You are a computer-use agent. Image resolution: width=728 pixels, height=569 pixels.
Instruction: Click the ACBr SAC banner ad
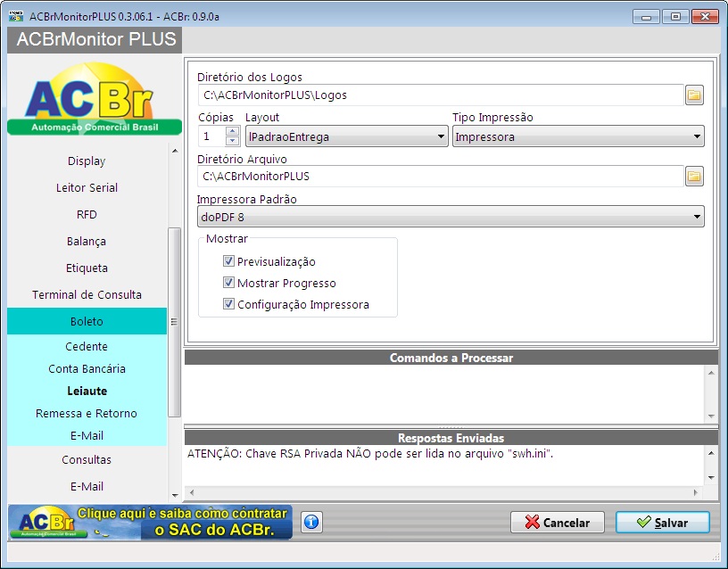[151, 523]
